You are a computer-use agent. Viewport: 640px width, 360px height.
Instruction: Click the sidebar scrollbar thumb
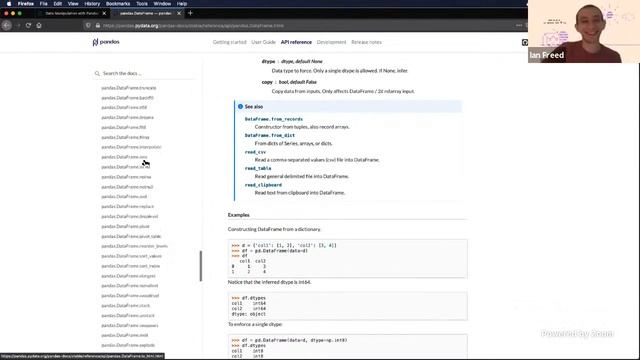(x=200, y=266)
